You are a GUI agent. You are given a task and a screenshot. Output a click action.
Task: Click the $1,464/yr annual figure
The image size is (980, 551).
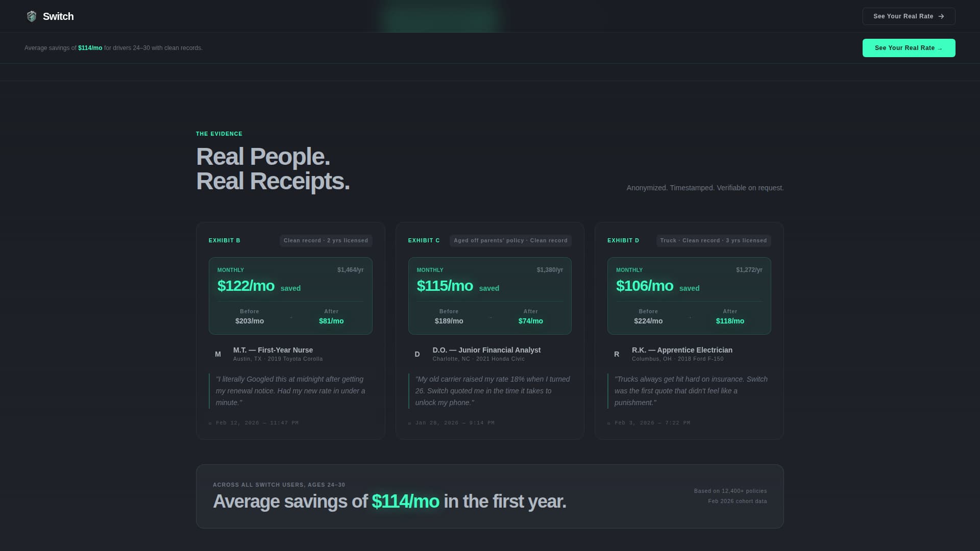[x=351, y=270]
